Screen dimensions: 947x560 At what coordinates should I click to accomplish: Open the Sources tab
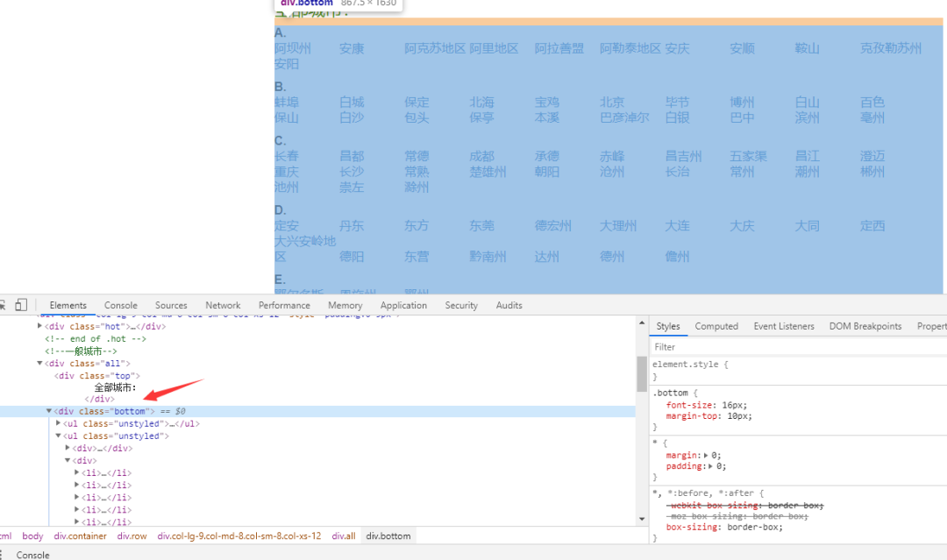(x=171, y=305)
